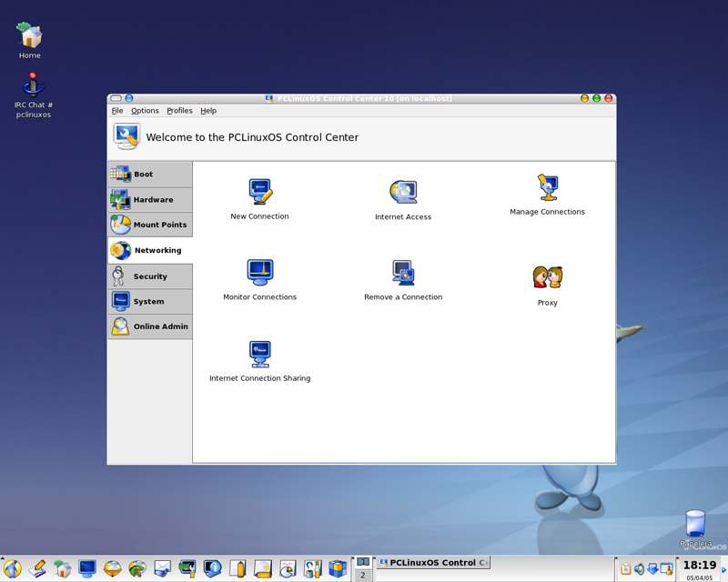This screenshot has width=728, height=582.
Task: Open the Help menu
Action: coord(208,110)
